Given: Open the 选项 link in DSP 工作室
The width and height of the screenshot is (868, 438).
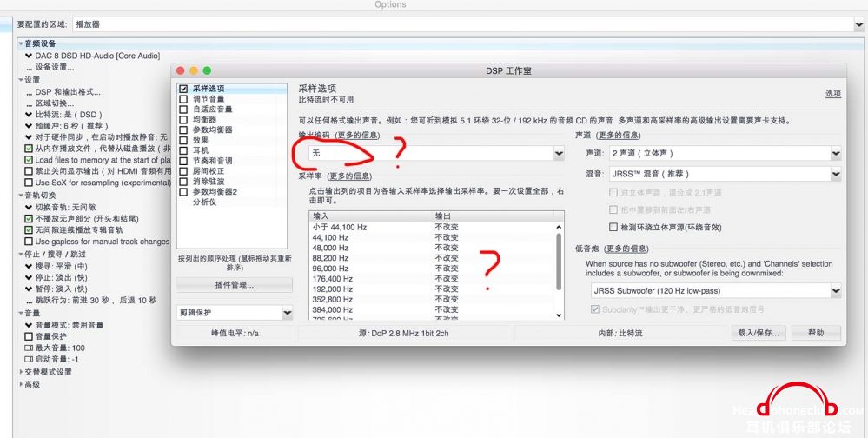Looking at the screenshot, I should [833, 94].
